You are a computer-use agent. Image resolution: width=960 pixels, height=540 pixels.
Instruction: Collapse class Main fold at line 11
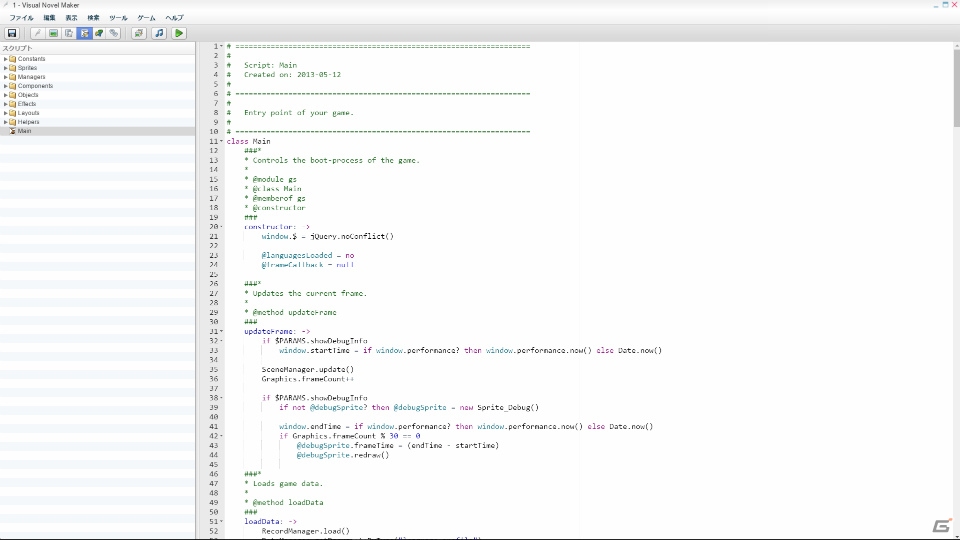point(222,141)
